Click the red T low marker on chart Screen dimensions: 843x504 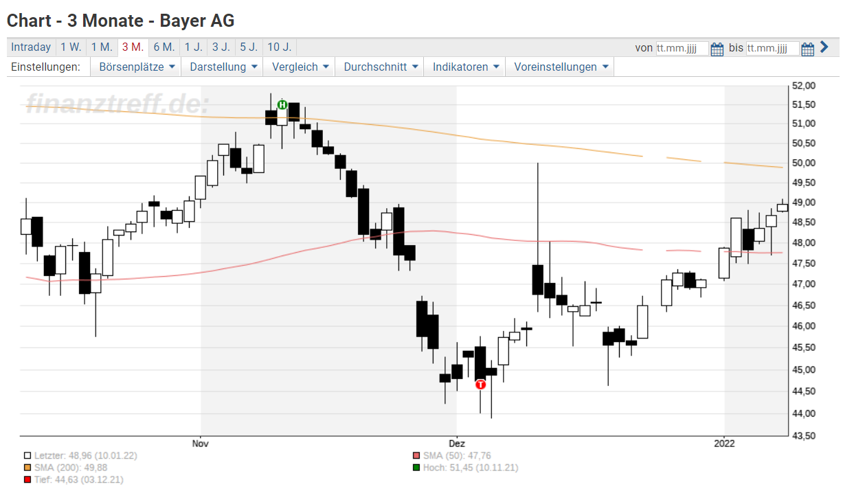click(480, 385)
